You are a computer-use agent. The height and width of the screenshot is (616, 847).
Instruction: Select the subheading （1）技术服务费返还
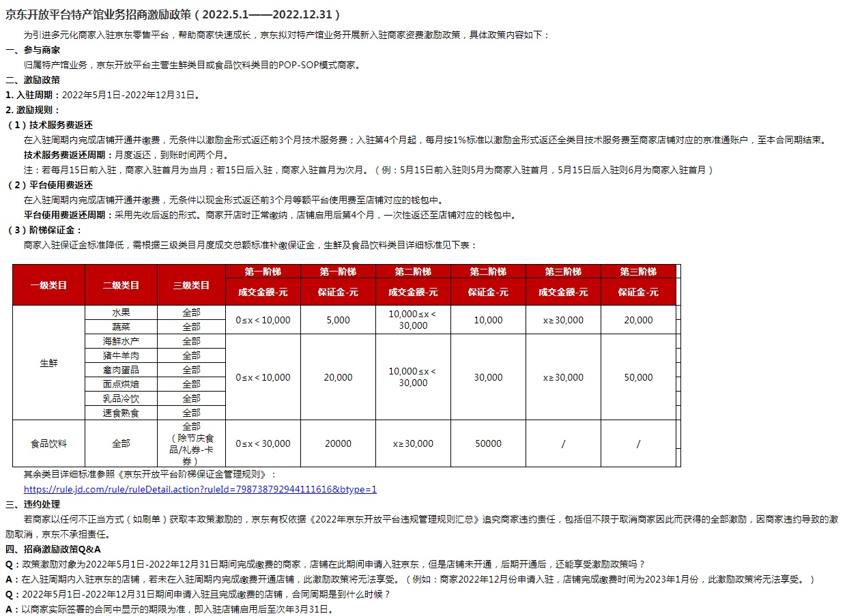click(x=48, y=125)
